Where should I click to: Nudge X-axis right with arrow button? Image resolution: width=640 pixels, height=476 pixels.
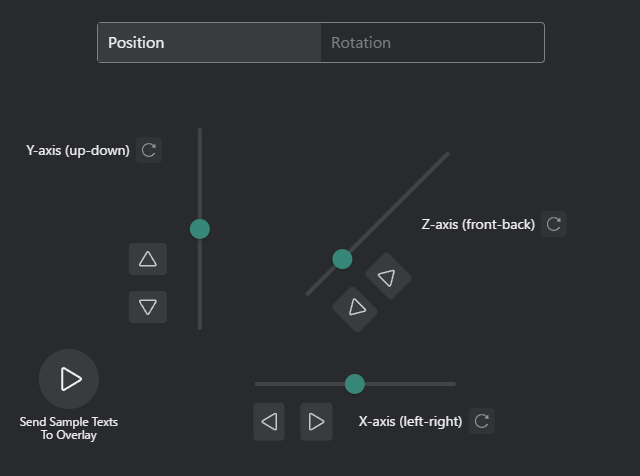(x=316, y=421)
